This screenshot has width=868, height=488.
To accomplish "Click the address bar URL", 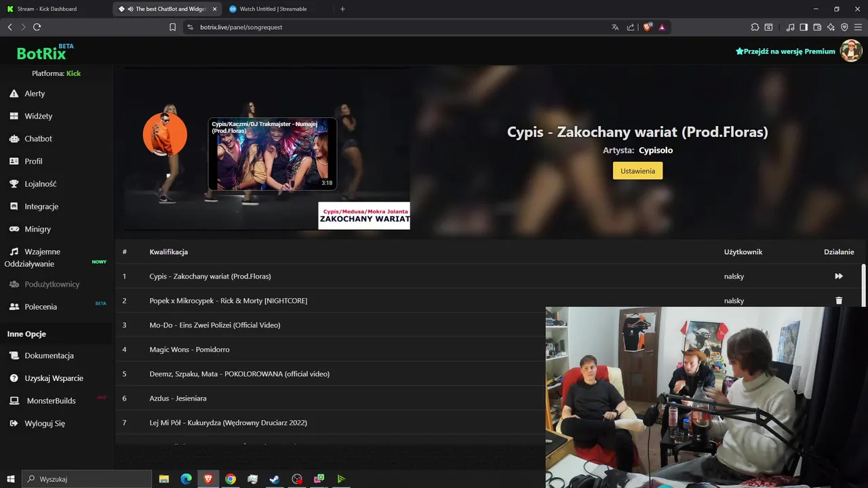I will [241, 27].
